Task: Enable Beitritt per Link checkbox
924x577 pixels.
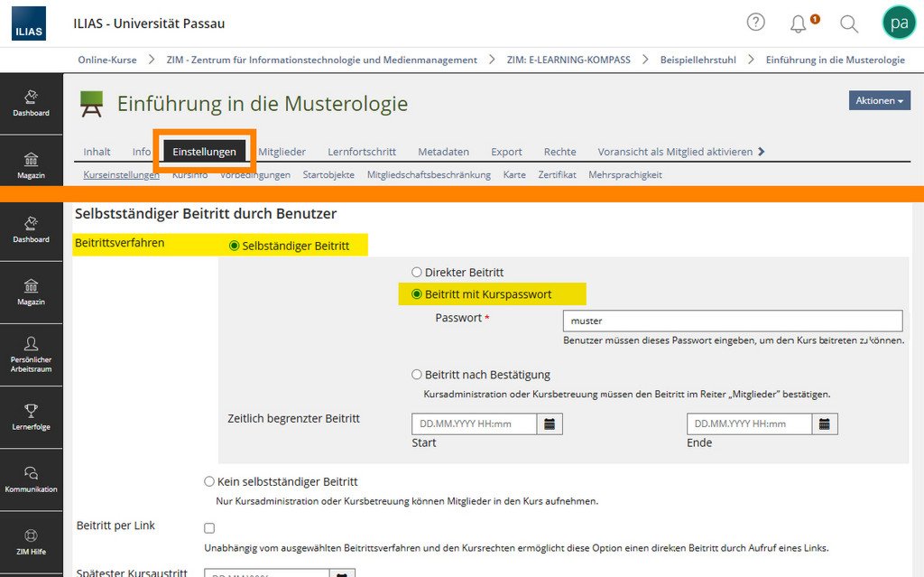Action: tap(209, 528)
